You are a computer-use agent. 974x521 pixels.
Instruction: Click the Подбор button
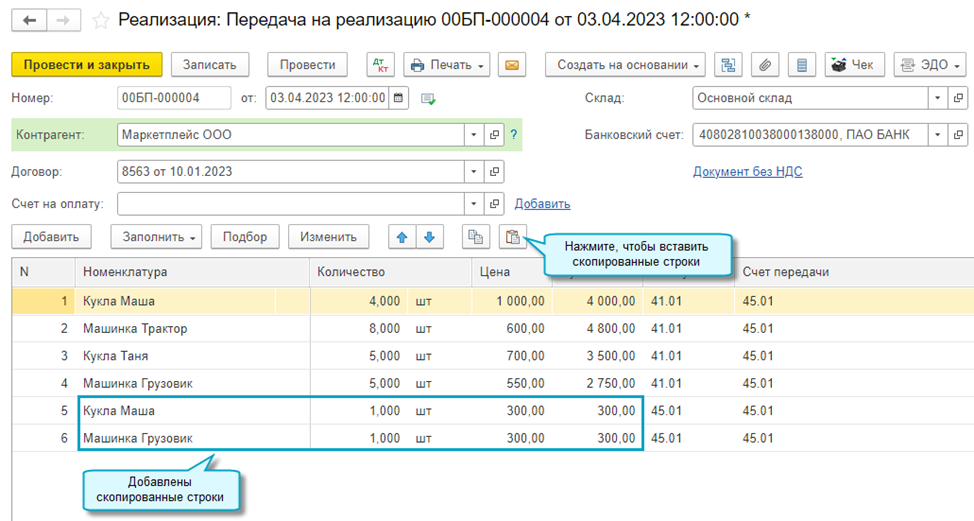[245, 237]
